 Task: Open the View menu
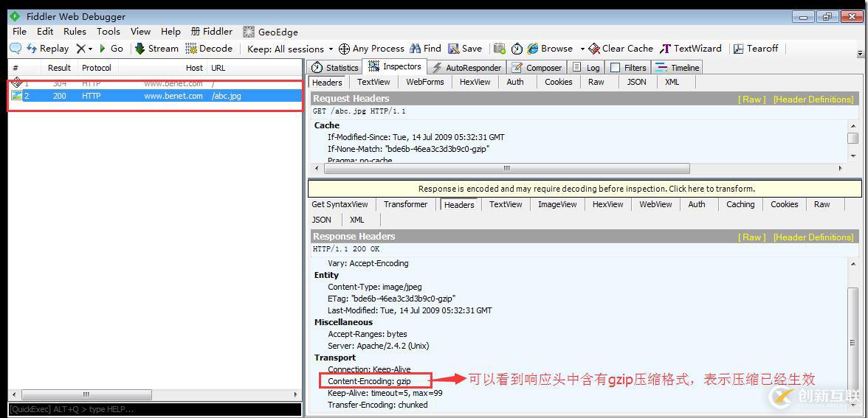coord(140,32)
